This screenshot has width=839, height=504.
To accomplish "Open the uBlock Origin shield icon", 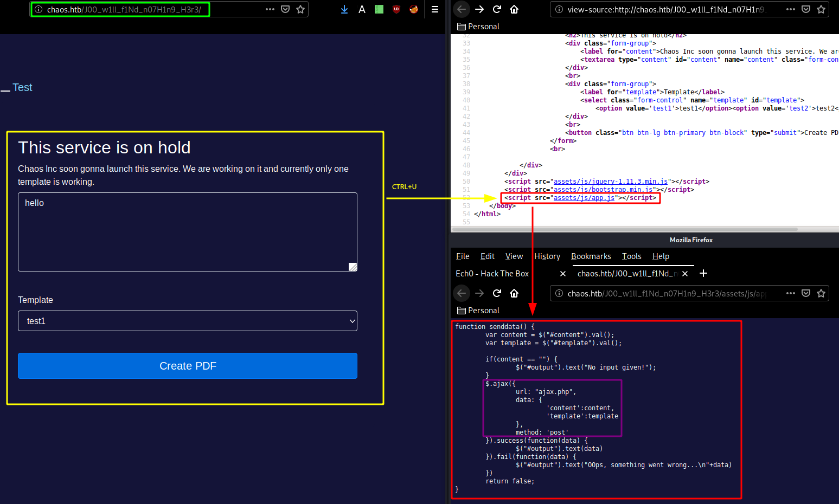I will tap(396, 9).
